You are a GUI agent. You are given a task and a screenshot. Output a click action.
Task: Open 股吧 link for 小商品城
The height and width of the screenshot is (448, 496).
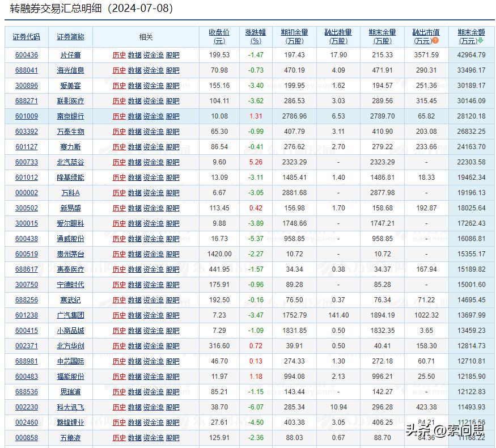172,331
